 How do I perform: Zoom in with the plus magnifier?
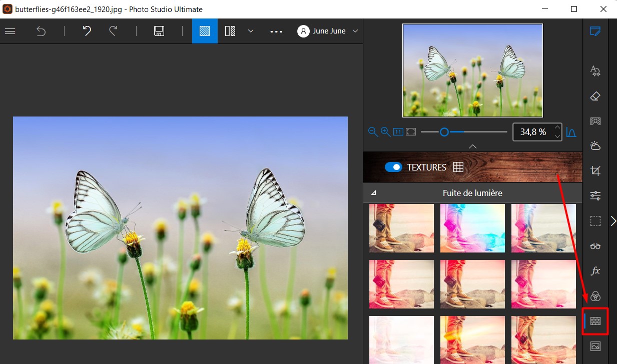click(x=385, y=132)
